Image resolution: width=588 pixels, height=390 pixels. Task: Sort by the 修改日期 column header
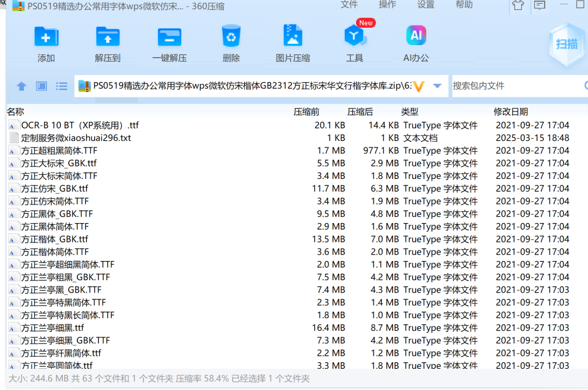(x=511, y=112)
